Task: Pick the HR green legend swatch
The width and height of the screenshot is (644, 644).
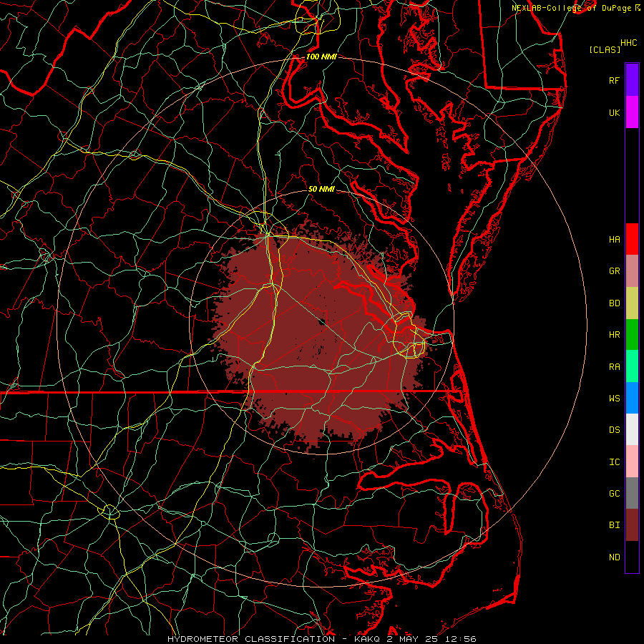Action: (x=632, y=335)
